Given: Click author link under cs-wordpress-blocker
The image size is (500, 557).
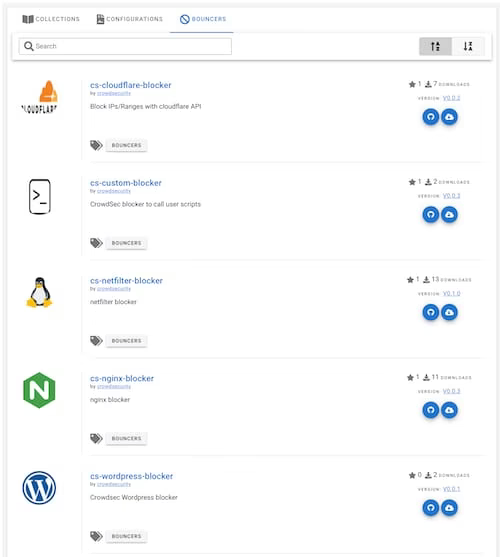Looking at the screenshot, I should 114,484.
